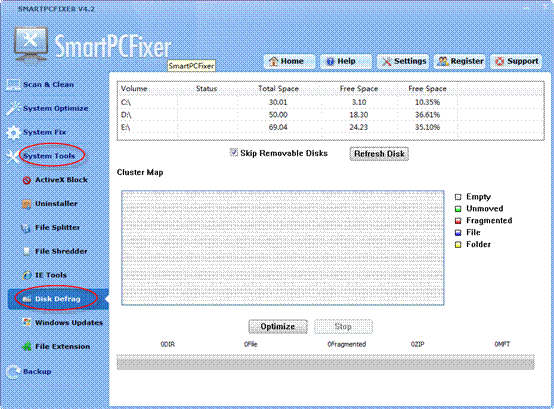The height and width of the screenshot is (409, 554).
Task: Click the ActiveX Block prohibited icon
Action: click(27, 180)
